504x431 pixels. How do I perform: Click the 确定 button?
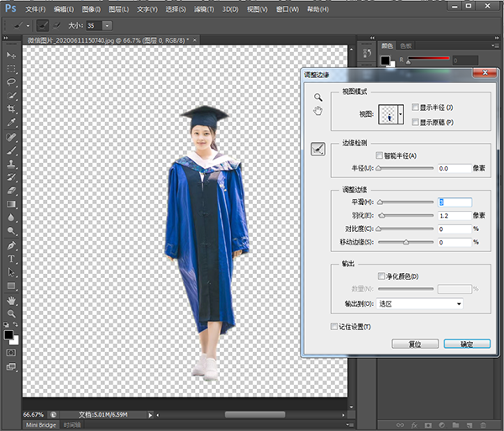click(468, 344)
